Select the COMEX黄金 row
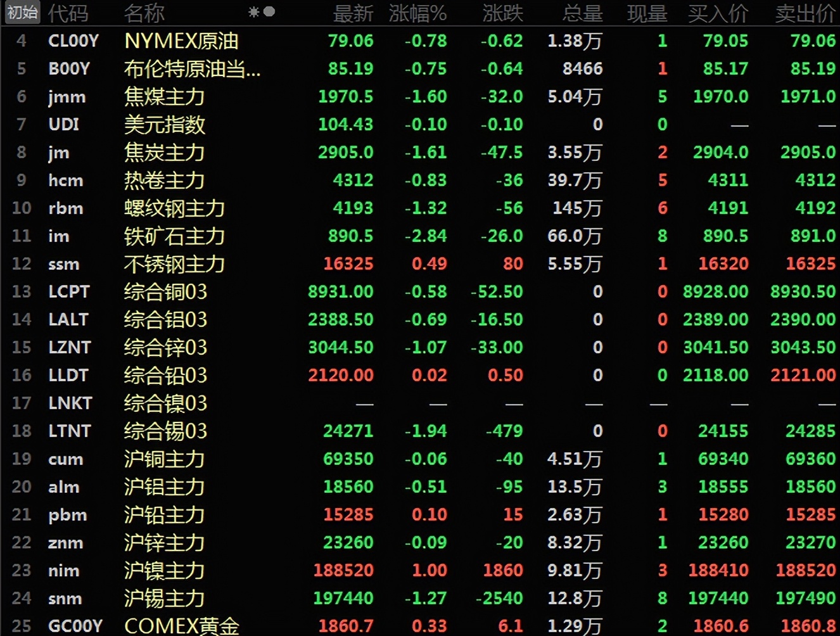This screenshot has width=840, height=636. pyautogui.click(x=181, y=626)
